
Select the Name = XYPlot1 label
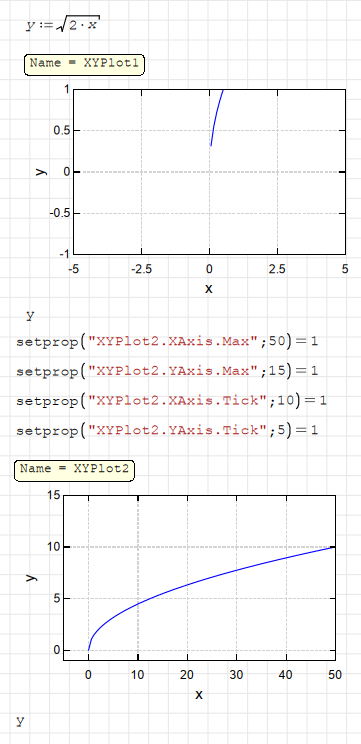84,65
